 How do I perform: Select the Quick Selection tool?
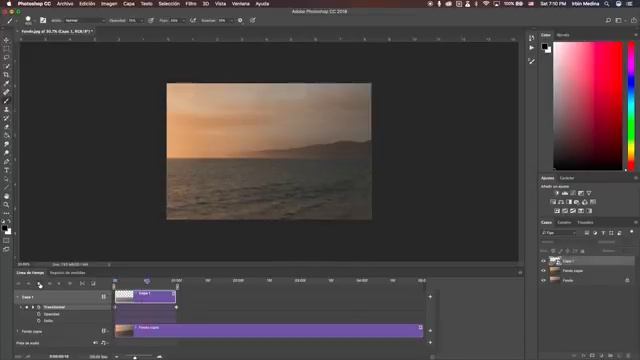point(6,66)
